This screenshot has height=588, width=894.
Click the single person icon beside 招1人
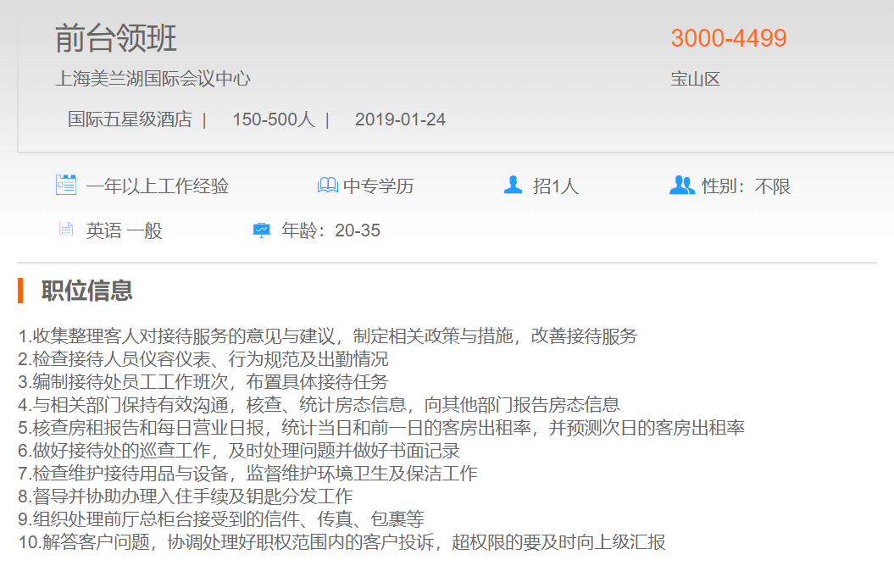513,185
